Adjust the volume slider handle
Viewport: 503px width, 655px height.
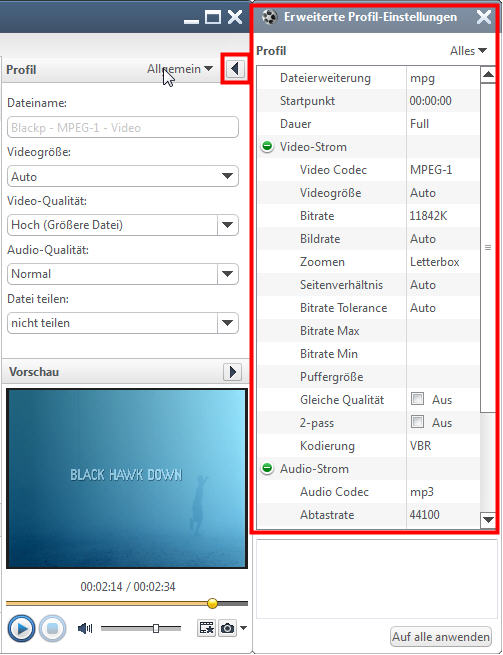156,628
